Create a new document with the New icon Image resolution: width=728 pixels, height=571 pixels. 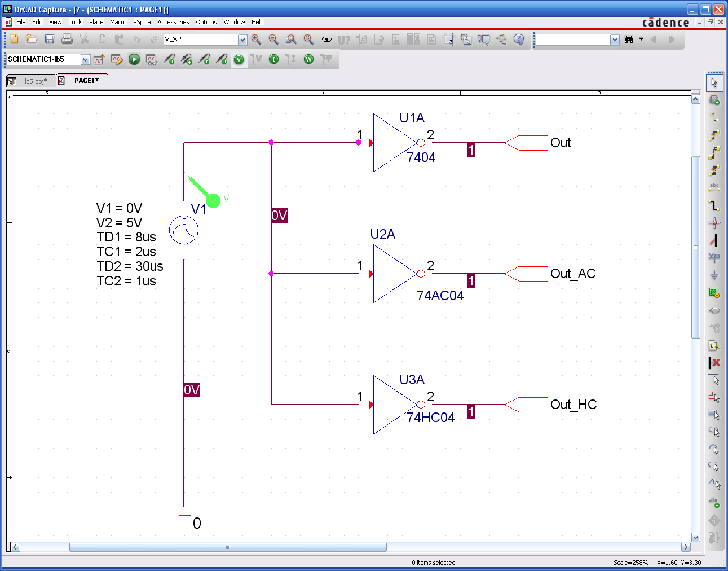(x=15, y=39)
